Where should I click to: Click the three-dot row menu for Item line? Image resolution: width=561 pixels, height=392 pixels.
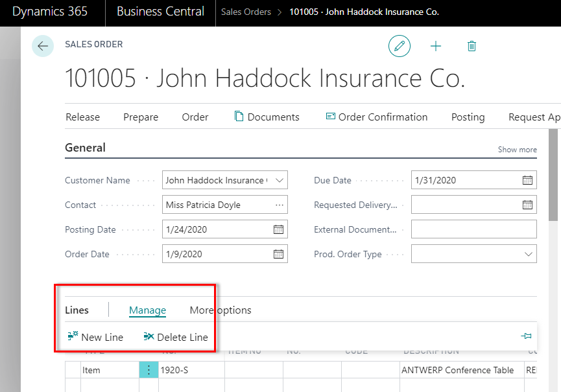point(149,371)
